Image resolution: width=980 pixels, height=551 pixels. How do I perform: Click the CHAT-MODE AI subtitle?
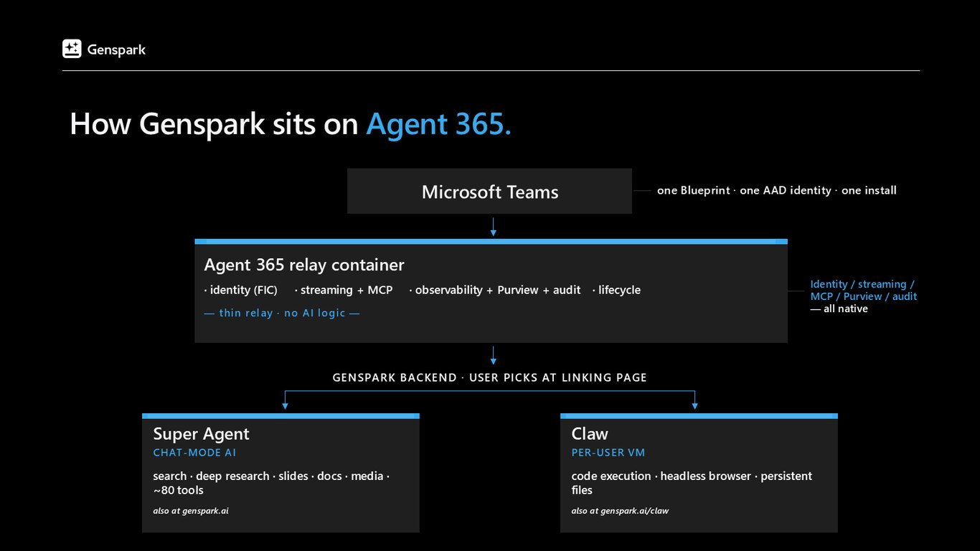tap(194, 453)
